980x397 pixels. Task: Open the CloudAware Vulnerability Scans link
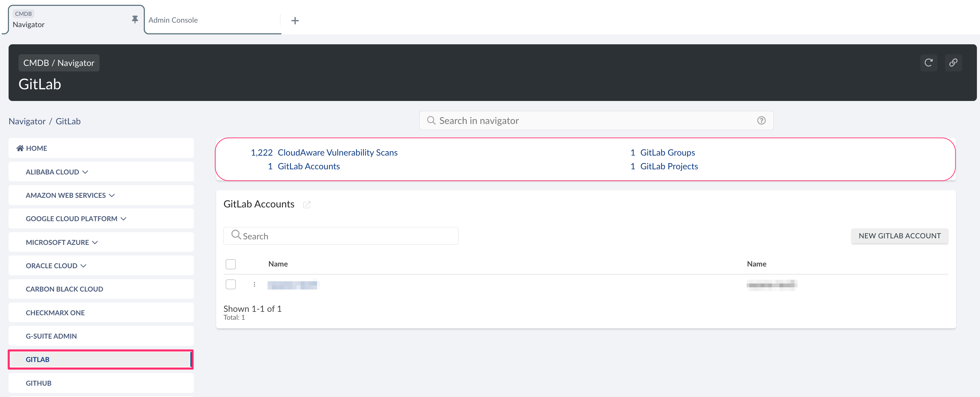tap(337, 152)
